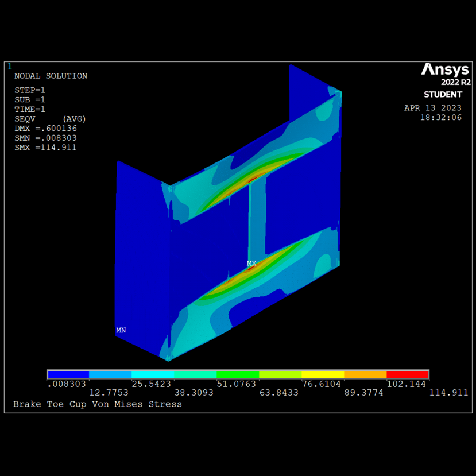Click the legend value 12.7753

click(x=109, y=393)
